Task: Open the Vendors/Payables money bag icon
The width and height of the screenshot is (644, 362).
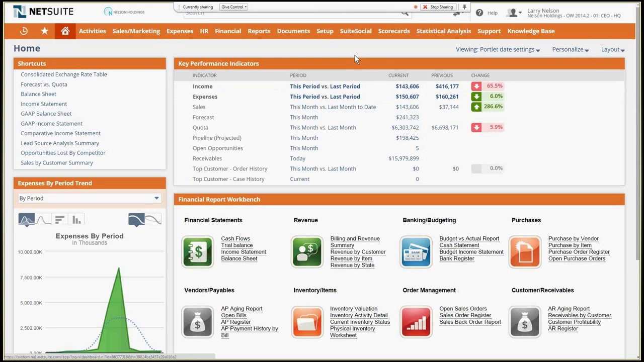Action: click(198, 321)
